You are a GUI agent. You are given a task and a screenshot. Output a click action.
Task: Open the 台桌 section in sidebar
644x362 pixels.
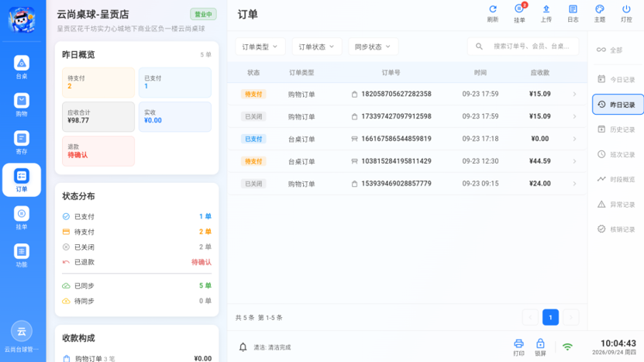click(x=22, y=67)
